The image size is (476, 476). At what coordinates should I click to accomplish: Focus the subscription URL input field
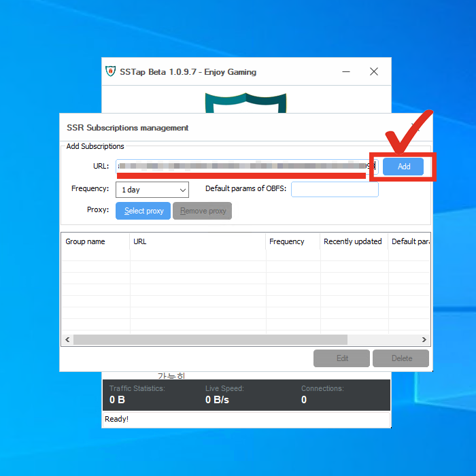tap(247, 167)
